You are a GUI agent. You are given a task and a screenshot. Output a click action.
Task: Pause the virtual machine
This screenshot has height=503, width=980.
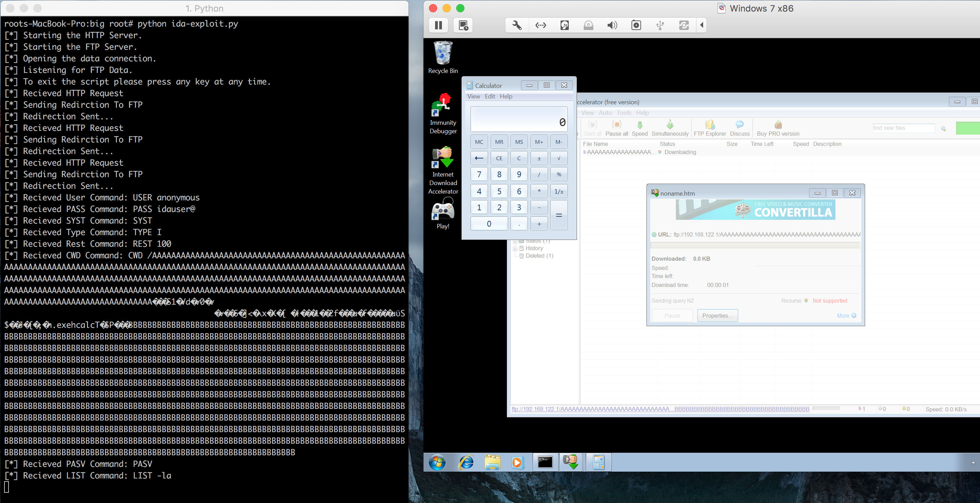[x=438, y=25]
